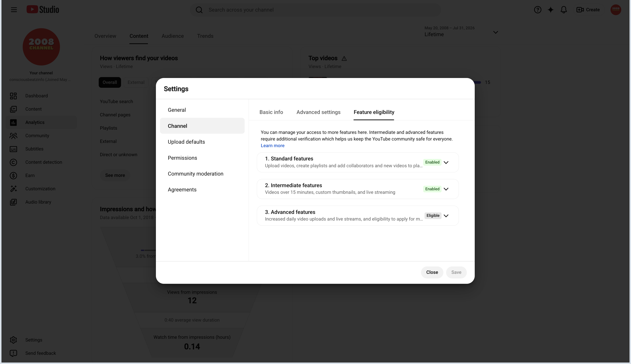Screen dimensions: 631x364
Task: Click the search magnifier icon
Action: coord(199,10)
